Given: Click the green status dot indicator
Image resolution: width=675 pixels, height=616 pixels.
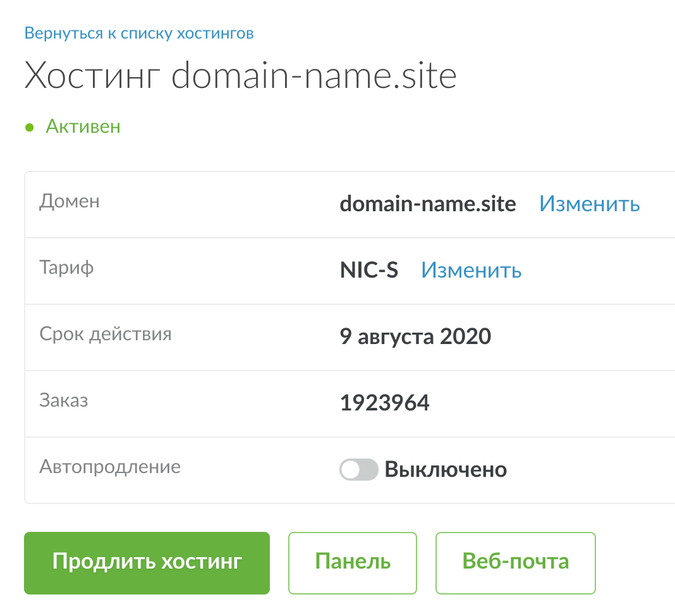Looking at the screenshot, I should (29, 128).
